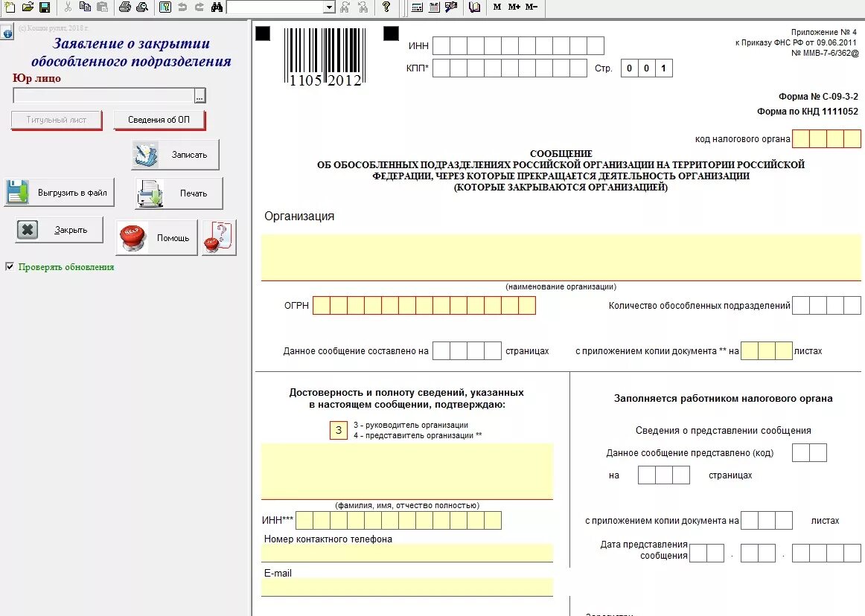
Task: Click the signer code box showing 3
Action: 339,430
